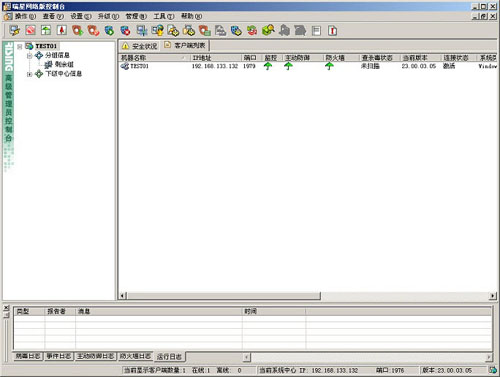Click the red and green refresh arrows icon
Viewport: 500px width, 377px height.
point(252,31)
